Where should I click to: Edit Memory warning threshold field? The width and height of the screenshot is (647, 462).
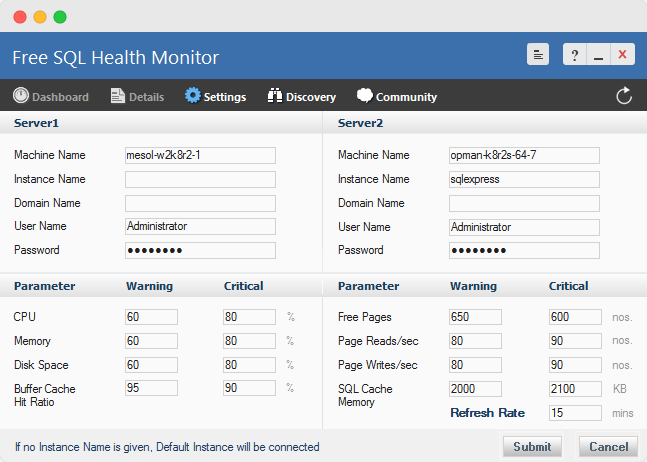(x=151, y=341)
